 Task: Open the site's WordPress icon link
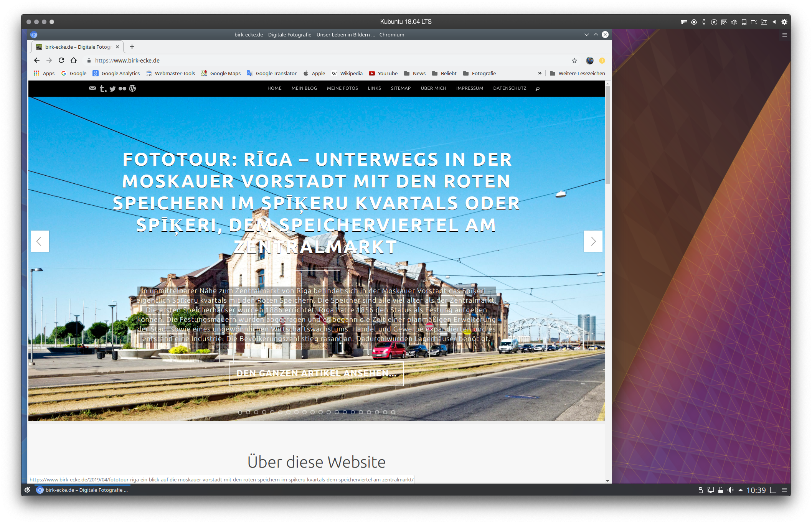(x=132, y=88)
